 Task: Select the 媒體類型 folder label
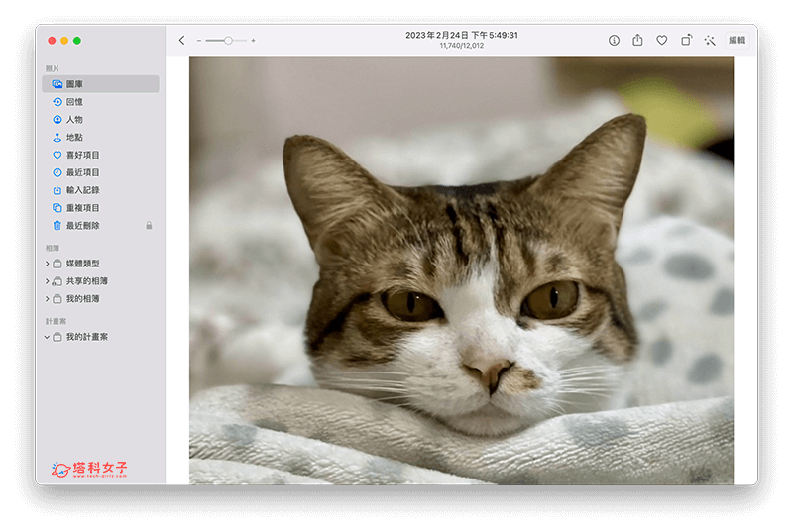pos(83,264)
